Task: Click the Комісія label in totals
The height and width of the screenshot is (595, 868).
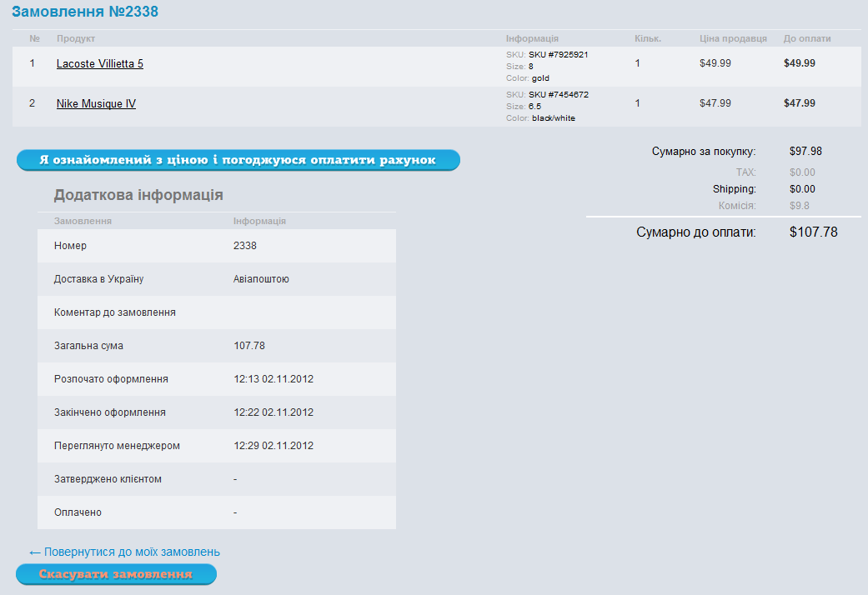Action: (737, 205)
